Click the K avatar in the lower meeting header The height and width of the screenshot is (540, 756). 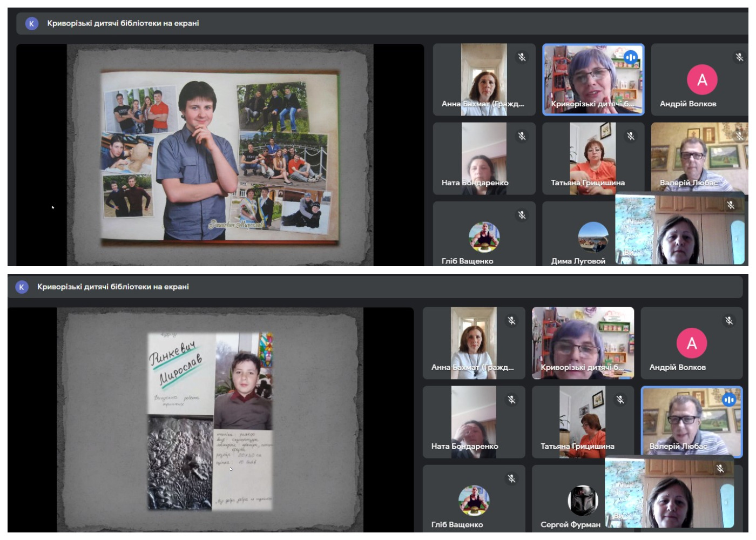click(22, 287)
